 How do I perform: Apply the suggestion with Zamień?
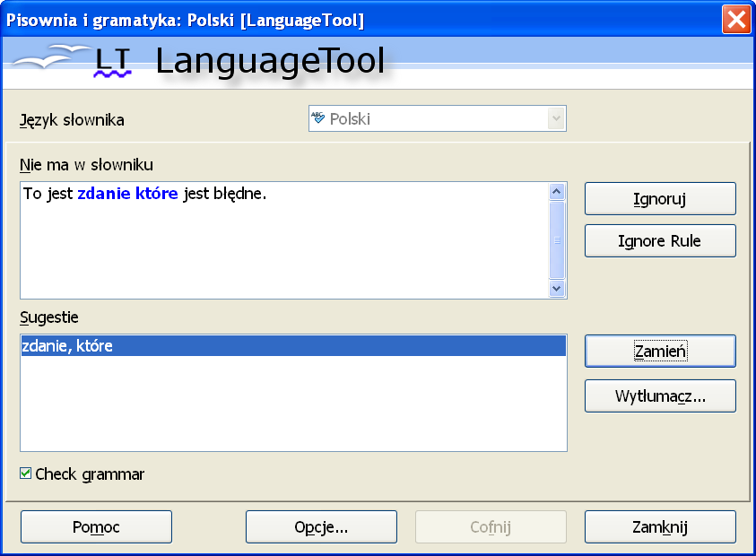tap(660, 351)
